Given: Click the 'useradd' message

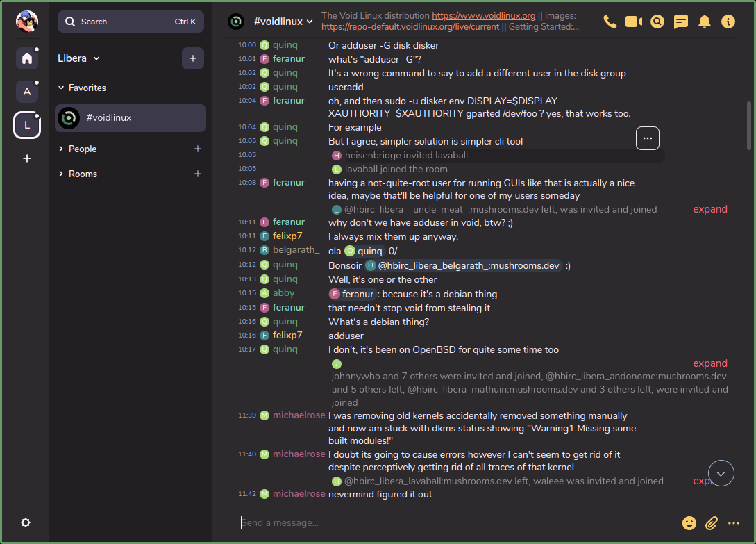Looking at the screenshot, I should pos(346,88).
